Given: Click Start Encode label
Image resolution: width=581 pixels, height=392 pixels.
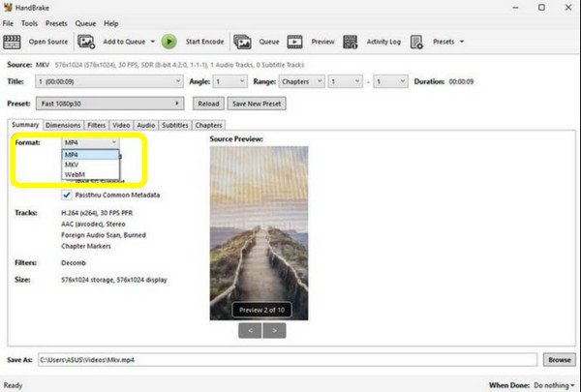Looking at the screenshot, I should coord(204,42).
